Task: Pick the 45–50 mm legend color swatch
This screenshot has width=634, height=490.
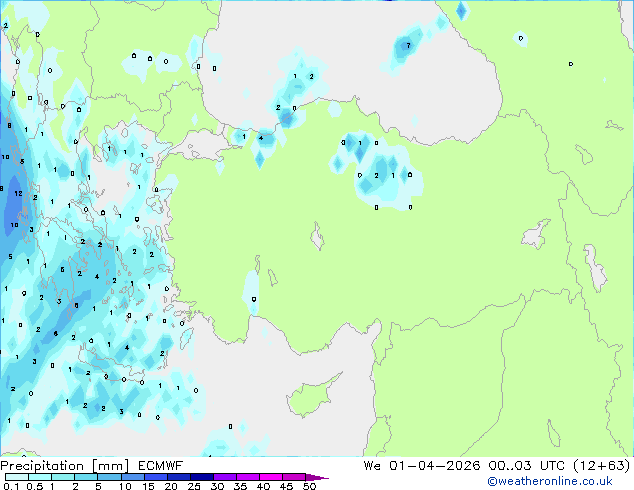Action: (x=294, y=477)
